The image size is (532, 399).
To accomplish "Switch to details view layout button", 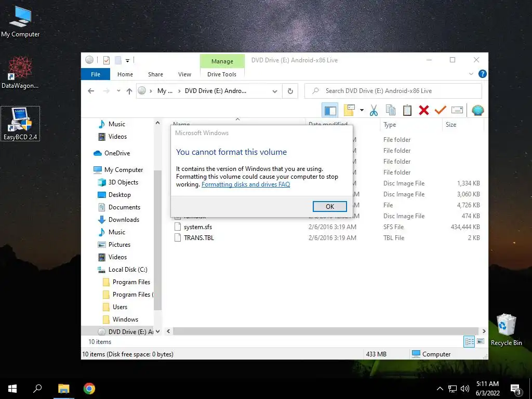I will [469, 342].
